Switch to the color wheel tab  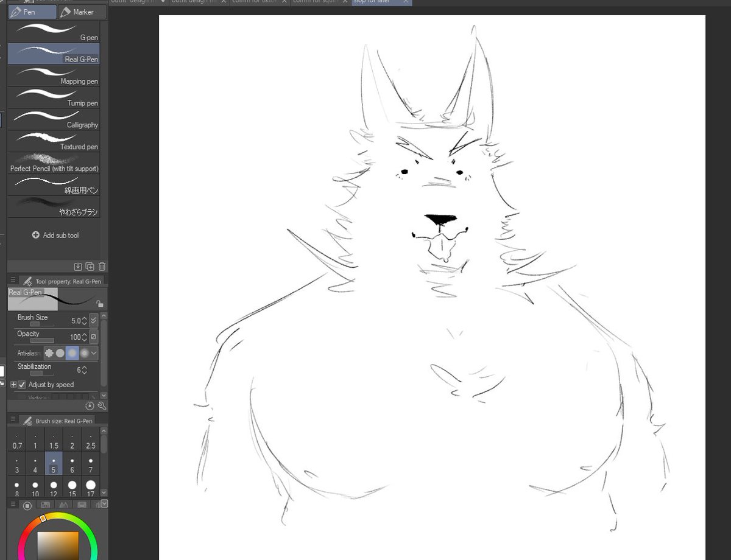[27, 505]
